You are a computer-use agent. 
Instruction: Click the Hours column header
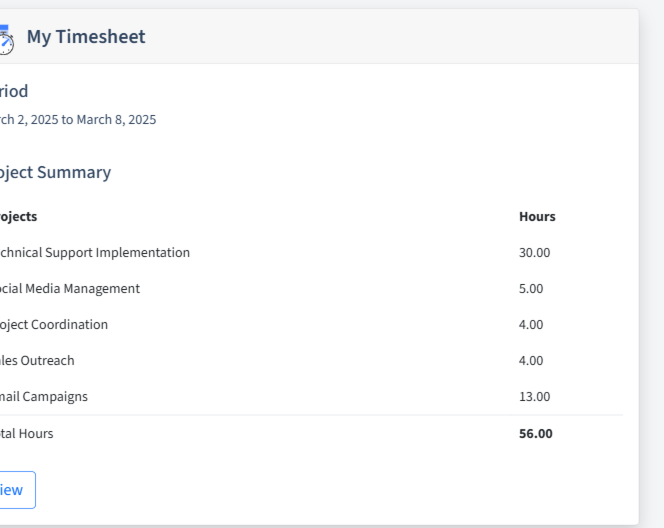click(x=537, y=216)
